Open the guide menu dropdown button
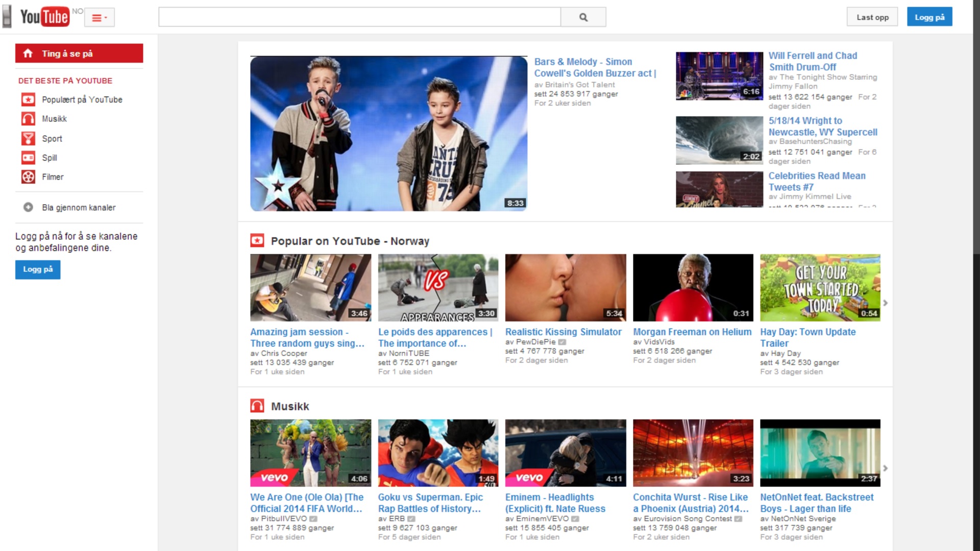This screenshot has width=980, height=551. point(100,17)
